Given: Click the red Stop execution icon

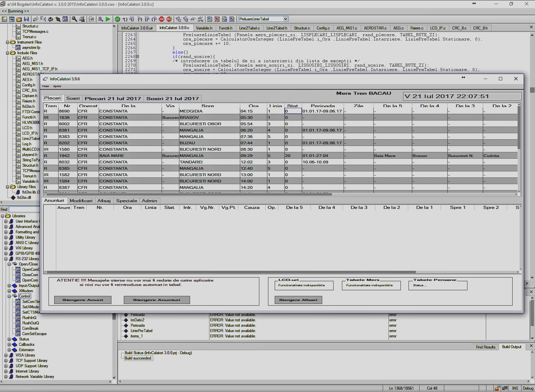Looking at the screenshot, I should click(162, 19).
